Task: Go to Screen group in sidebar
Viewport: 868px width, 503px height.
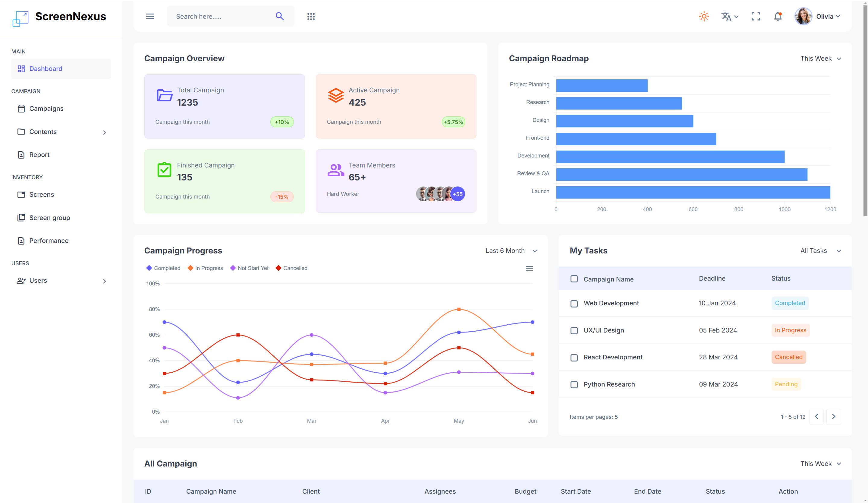Action: pyautogui.click(x=50, y=218)
